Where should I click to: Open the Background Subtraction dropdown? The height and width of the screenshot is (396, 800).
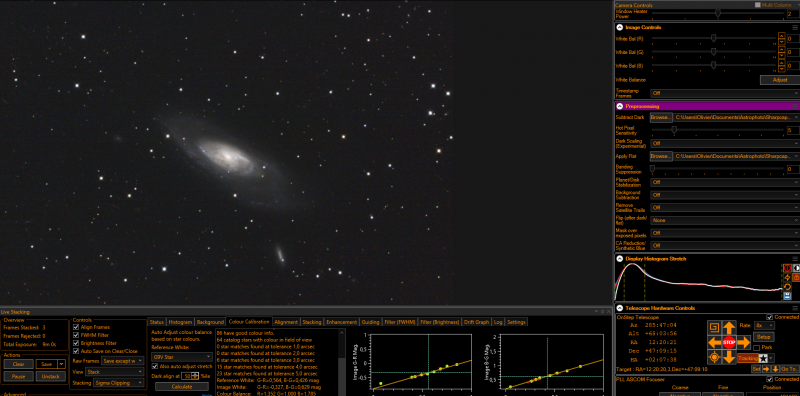[725, 195]
